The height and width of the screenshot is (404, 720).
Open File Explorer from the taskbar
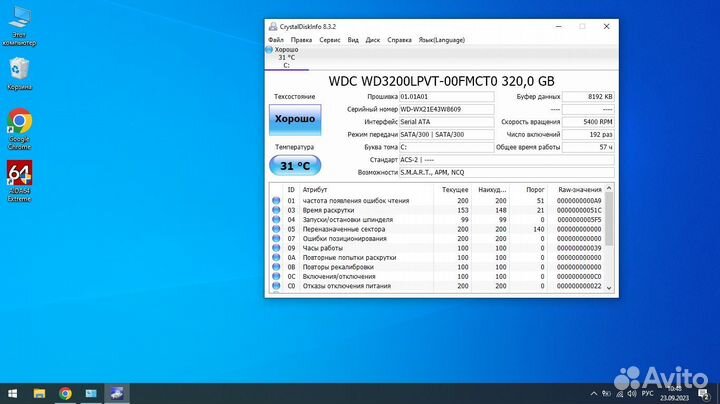coord(39,393)
